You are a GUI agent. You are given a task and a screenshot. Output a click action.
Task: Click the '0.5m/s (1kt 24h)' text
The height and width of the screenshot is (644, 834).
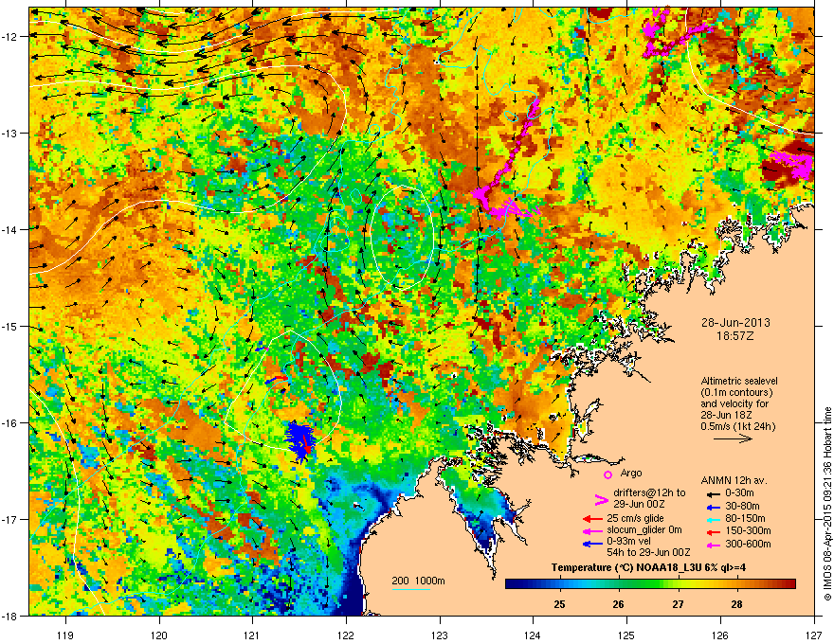pos(737,426)
